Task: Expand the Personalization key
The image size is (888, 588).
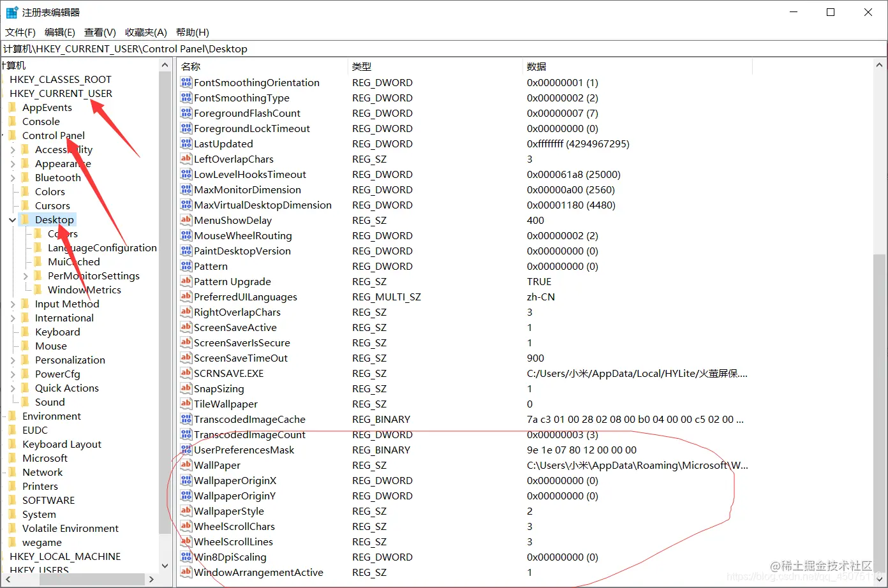Action: (x=13, y=360)
